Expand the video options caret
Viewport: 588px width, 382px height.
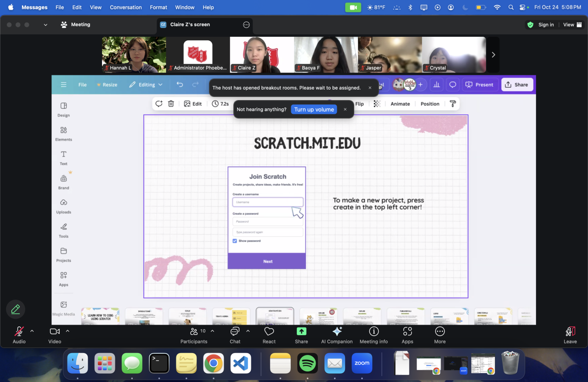click(68, 331)
